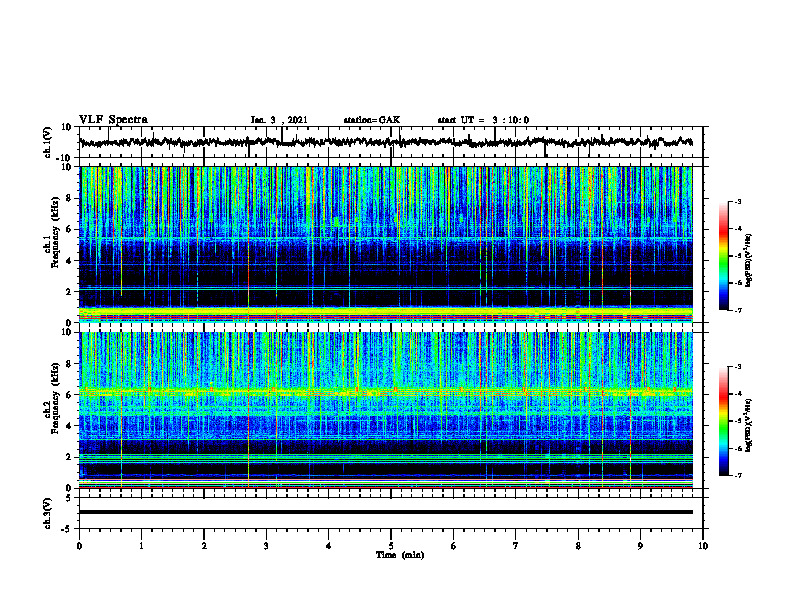
Task: Click the log(PSD) label beside ch.2 colorbar
Action: click(x=749, y=425)
